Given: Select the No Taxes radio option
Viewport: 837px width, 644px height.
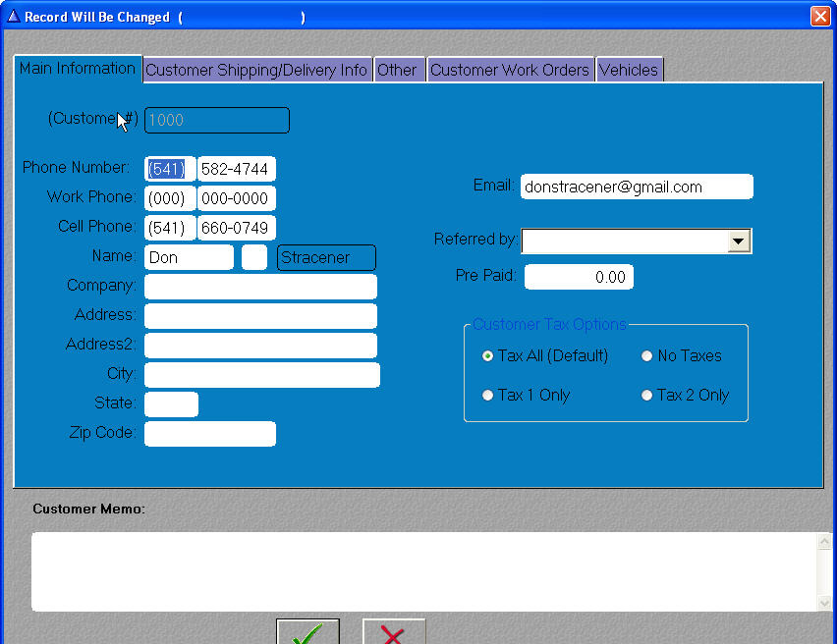Looking at the screenshot, I should [x=646, y=356].
